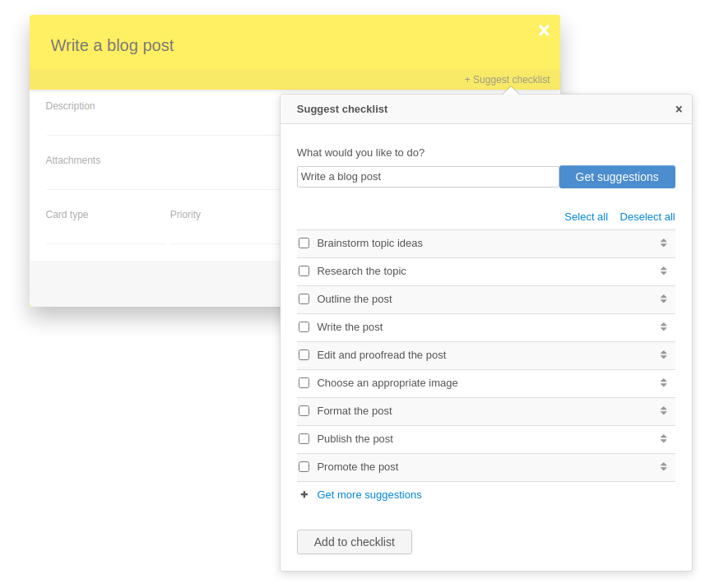Click reorder arrows next to Promote the post
719x588 pixels.
(x=663, y=466)
